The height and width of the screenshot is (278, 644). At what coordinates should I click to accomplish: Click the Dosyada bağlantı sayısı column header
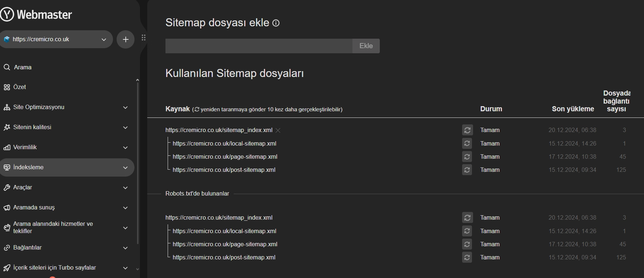[x=616, y=101]
